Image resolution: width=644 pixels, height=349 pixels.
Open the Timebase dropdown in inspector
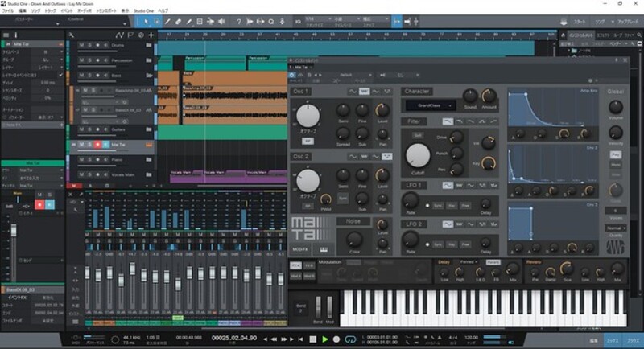(48, 52)
